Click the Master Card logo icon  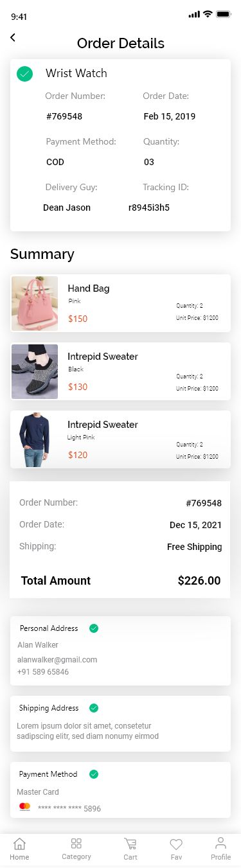pos(24,807)
